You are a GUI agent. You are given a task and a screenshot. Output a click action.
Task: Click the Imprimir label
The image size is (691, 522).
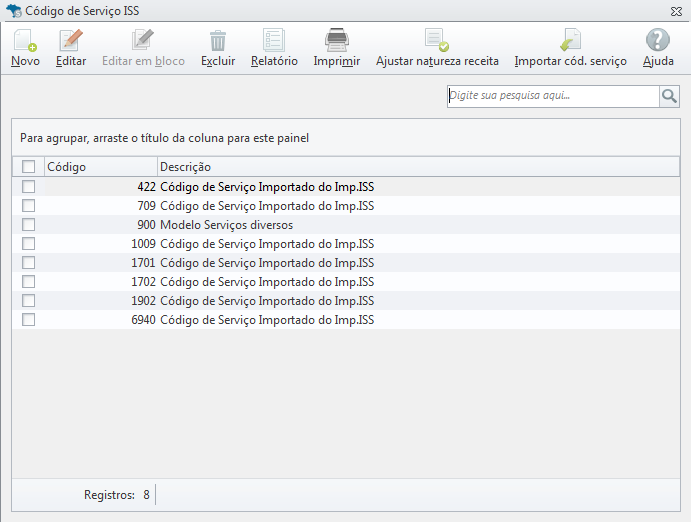coord(337,61)
